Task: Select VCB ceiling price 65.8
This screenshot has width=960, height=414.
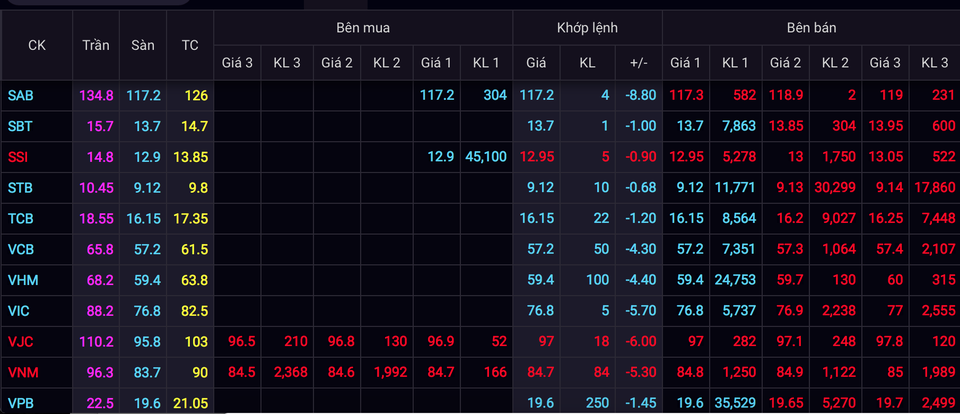Action: (x=100, y=249)
